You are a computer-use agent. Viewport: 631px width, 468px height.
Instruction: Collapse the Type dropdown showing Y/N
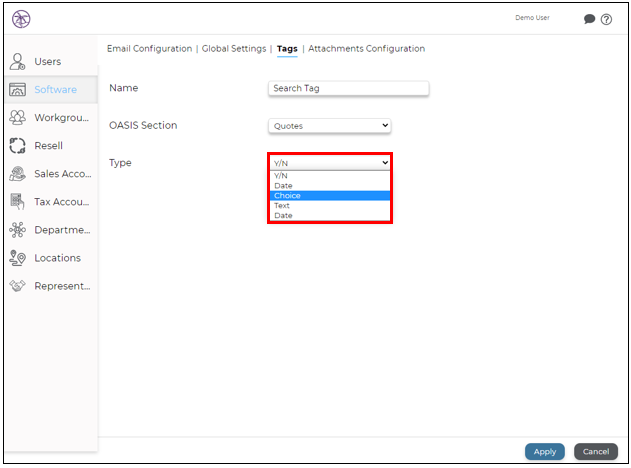[330, 163]
